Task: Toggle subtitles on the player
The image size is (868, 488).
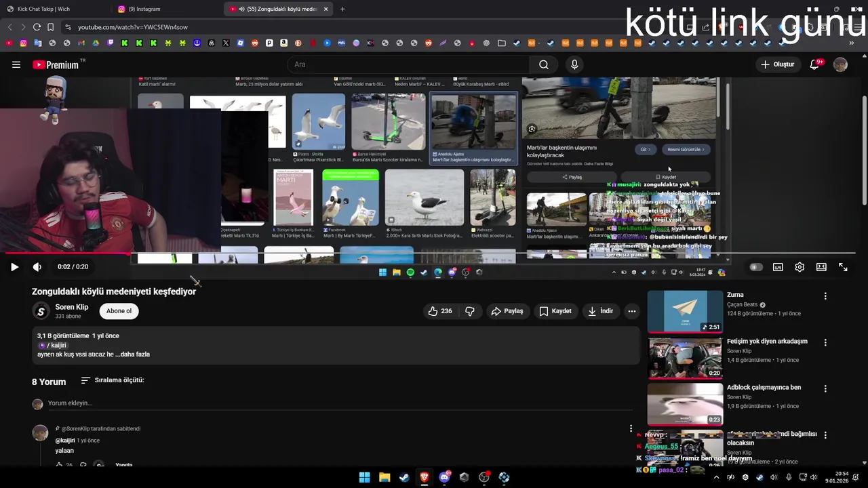Action: [778, 267]
